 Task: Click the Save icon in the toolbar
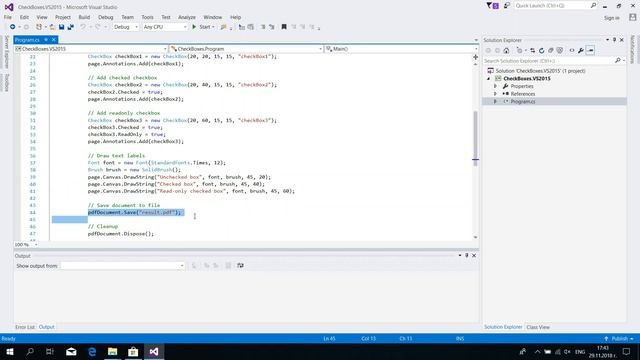pos(61,27)
